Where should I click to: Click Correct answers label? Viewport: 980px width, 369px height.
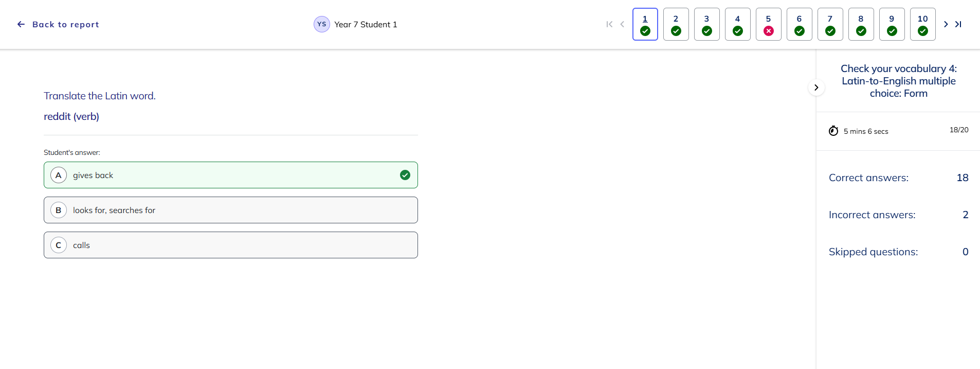[x=868, y=178]
